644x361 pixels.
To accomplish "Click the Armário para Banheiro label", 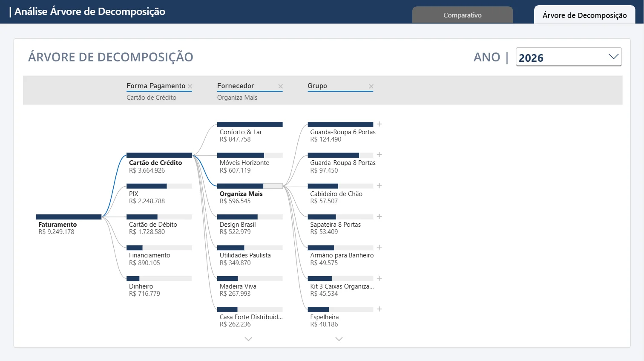I will pos(342,255).
